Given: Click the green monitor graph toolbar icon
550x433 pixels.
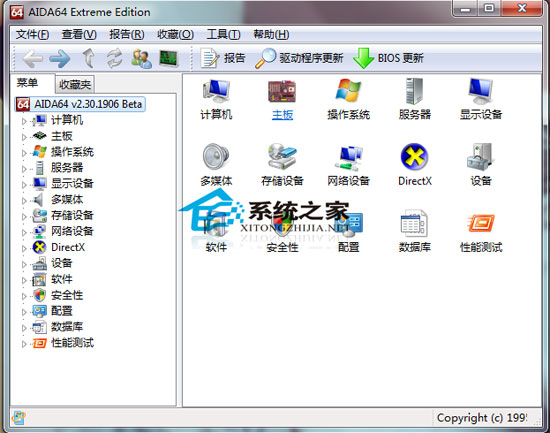Looking at the screenshot, I should [x=169, y=58].
